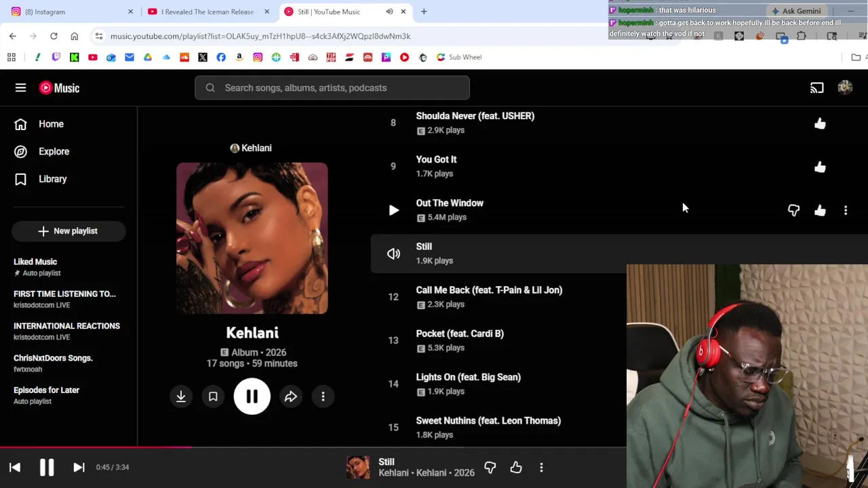Screen dimensions: 868x488
Task: Select Pocket (feat. Cardi B) track
Action: 460,333
